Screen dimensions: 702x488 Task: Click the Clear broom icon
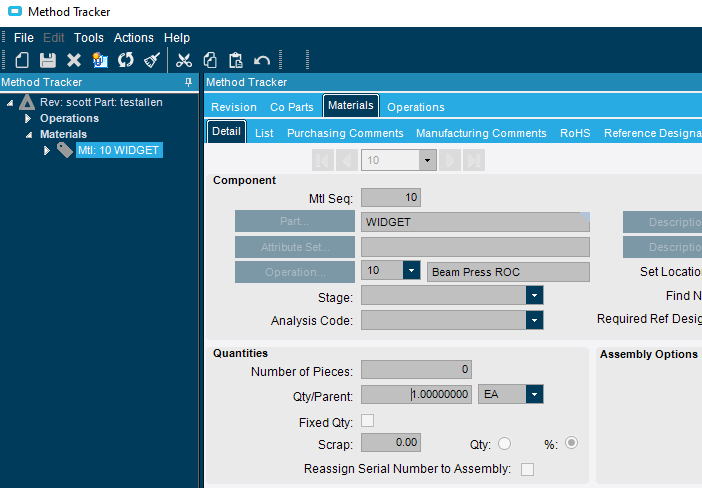pos(152,60)
